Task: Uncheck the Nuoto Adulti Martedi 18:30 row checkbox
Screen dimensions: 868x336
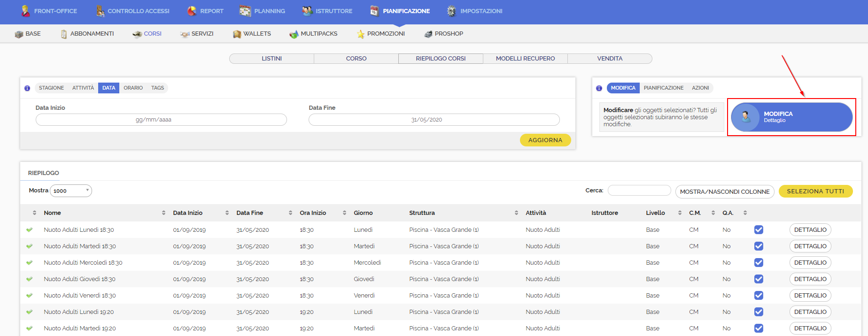Action: [759, 246]
